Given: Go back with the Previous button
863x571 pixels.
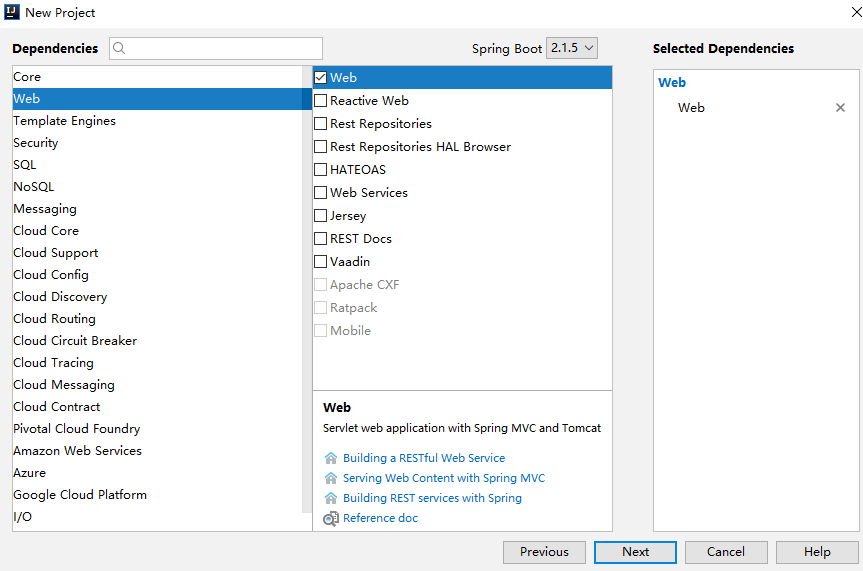Looking at the screenshot, I should pos(544,552).
